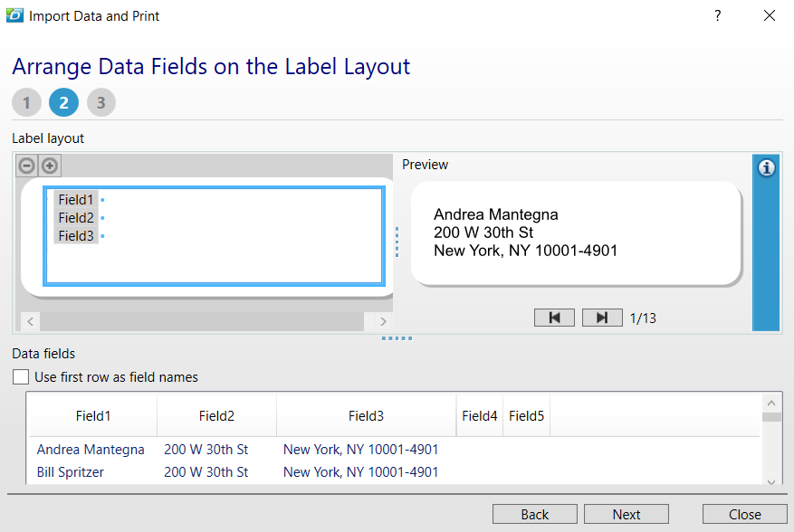
Task: Select the Field1 column header
Action: (x=93, y=416)
